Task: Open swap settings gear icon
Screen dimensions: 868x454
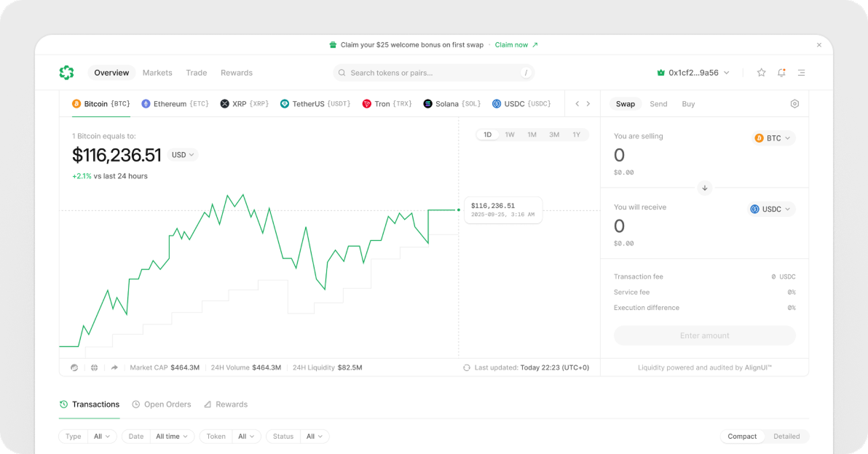Action: [x=794, y=104]
